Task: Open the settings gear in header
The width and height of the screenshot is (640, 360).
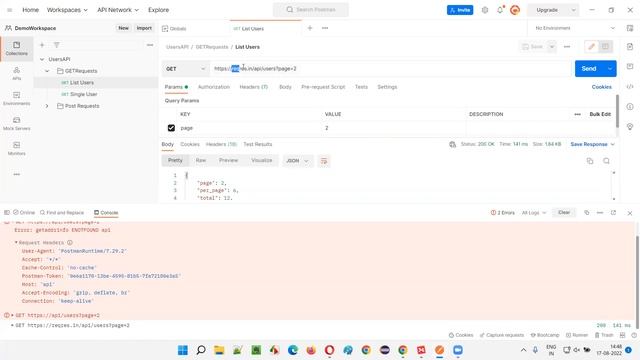Action: point(484,10)
